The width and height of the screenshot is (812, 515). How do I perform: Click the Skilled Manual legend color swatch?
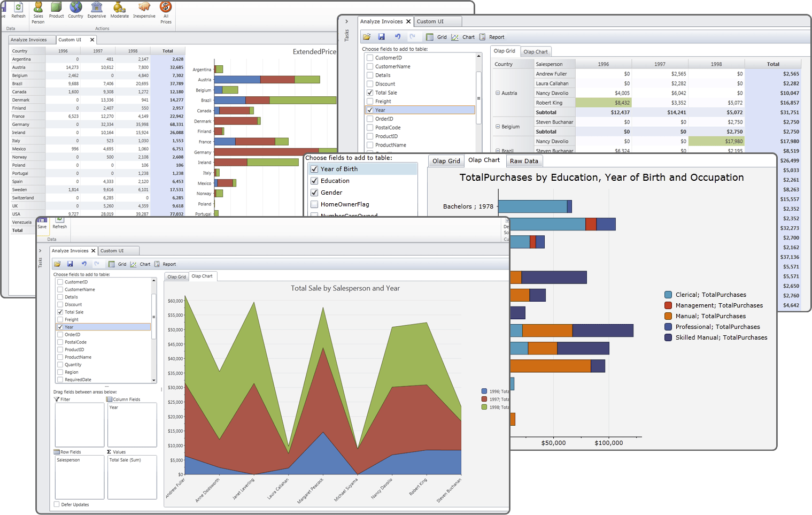pos(668,337)
